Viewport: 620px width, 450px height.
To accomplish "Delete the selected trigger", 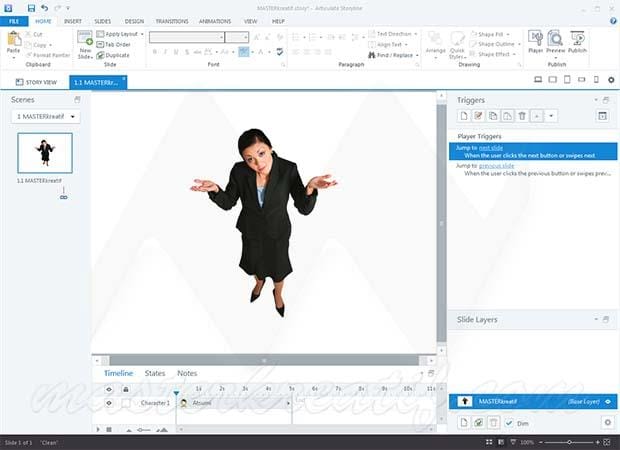I will [x=522, y=116].
